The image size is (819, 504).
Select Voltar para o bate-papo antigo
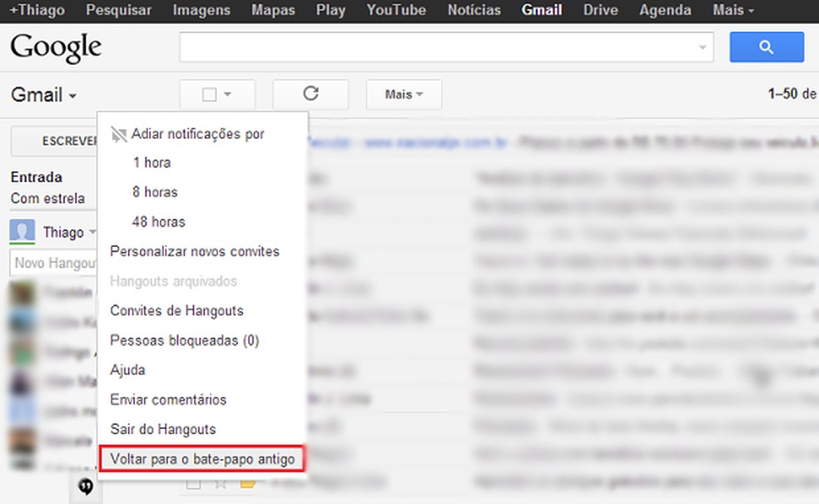(202, 459)
